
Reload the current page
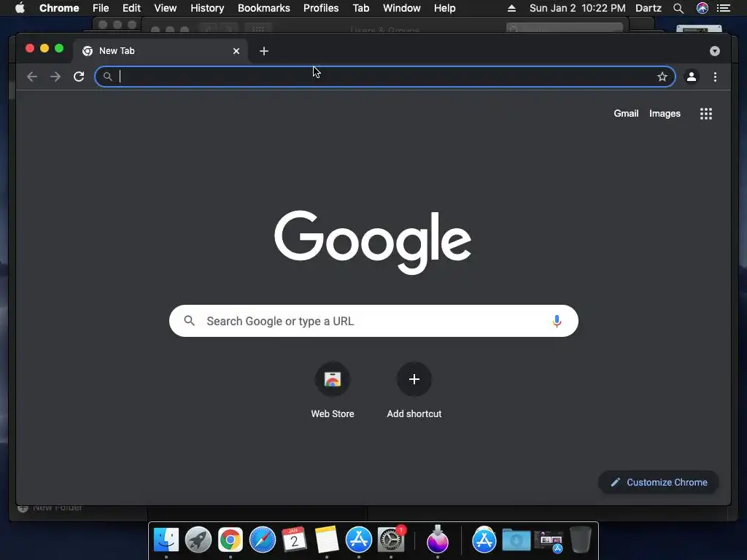[79, 77]
